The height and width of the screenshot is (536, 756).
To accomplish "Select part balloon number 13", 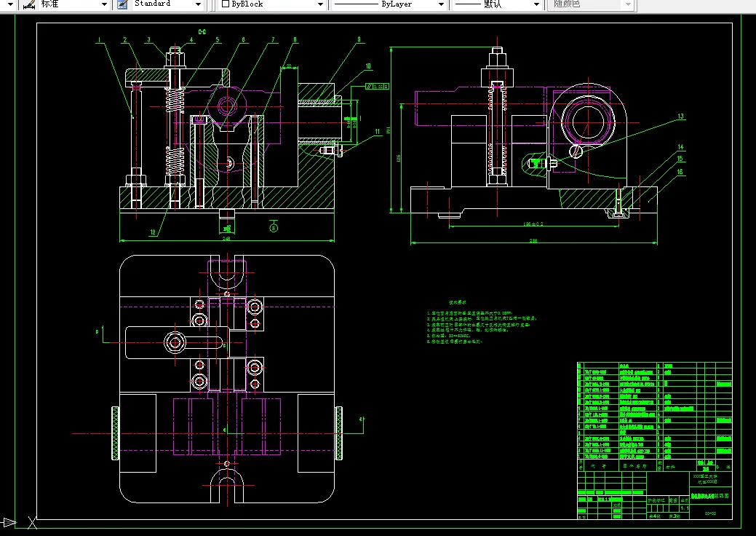I will click(x=680, y=117).
